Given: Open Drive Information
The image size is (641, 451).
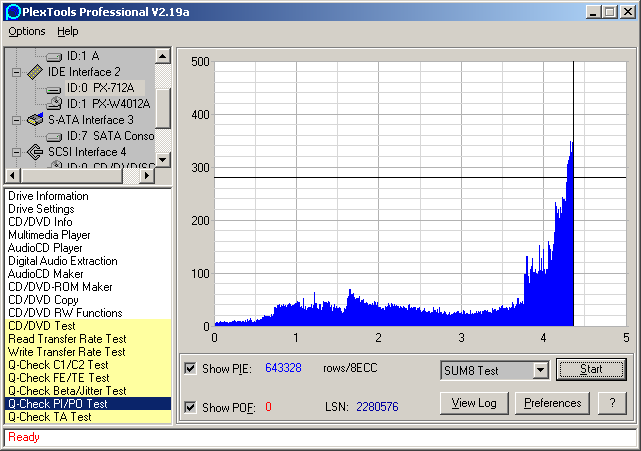Looking at the screenshot, I should (x=88, y=196).
